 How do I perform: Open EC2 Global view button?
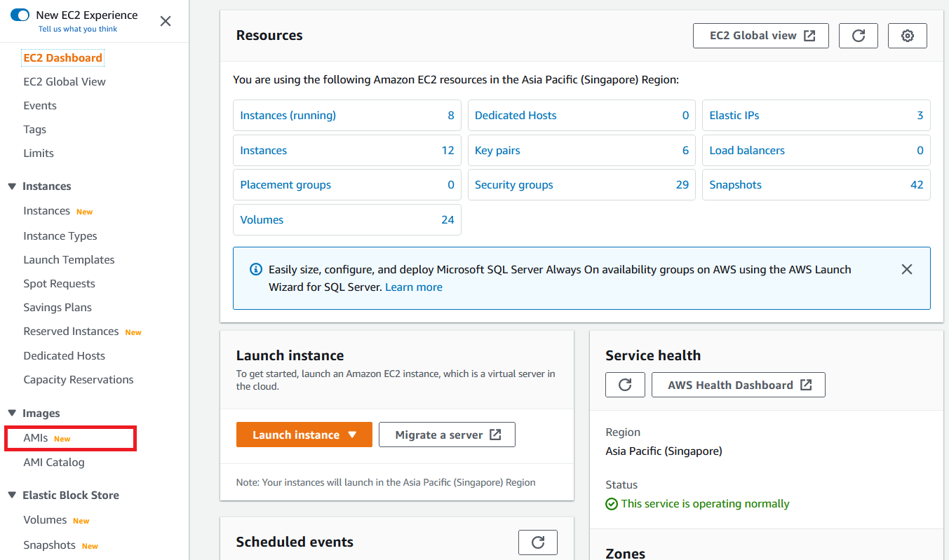pos(761,36)
